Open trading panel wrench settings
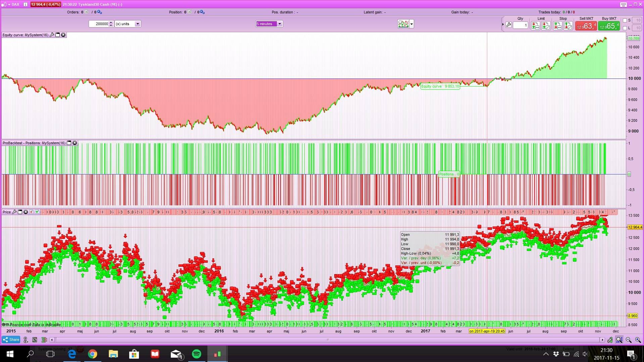This screenshot has height=362, width=644. pyautogui.click(x=508, y=25)
